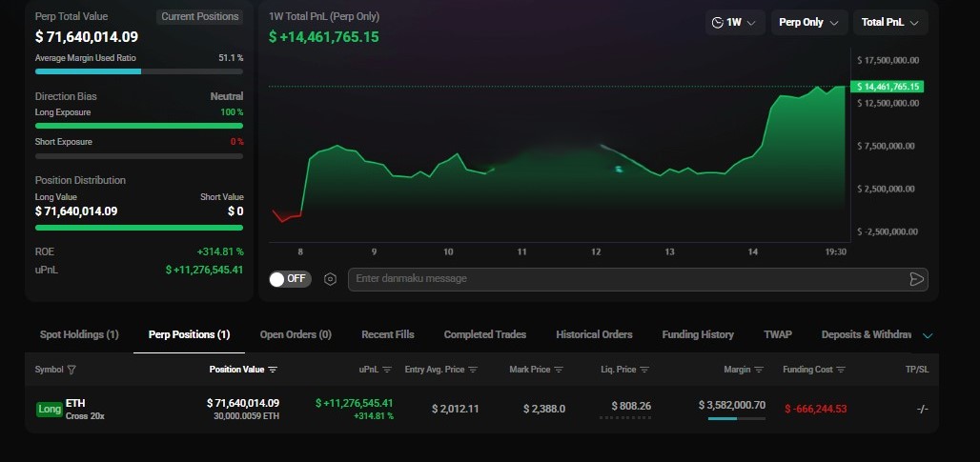Expand more tabs with chevron arrow
Viewport: 980px width, 462px height.
click(x=928, y=335)
